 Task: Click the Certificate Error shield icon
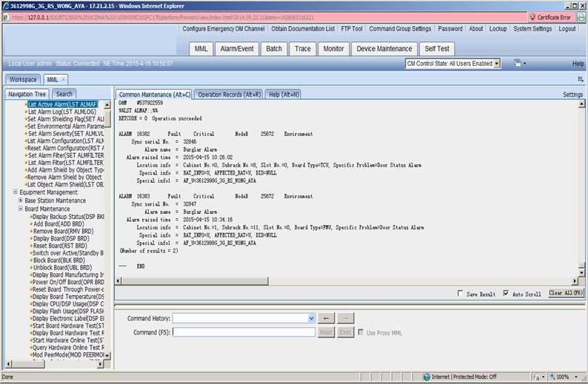[x=532, y=16]
